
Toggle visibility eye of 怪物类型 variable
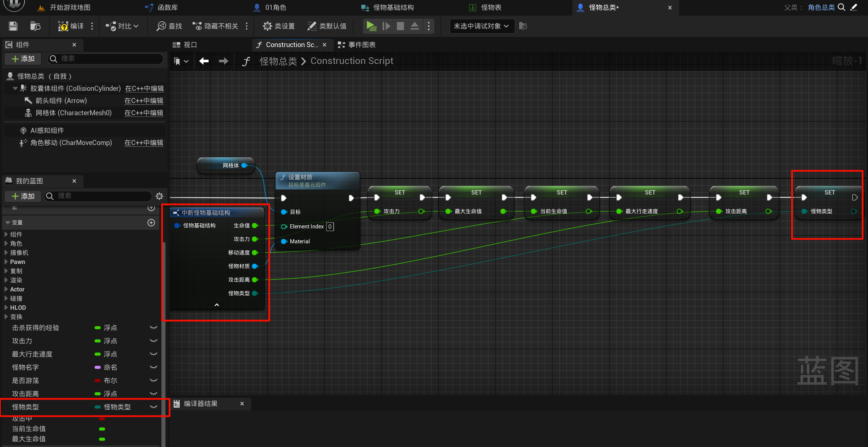point(154,407)
